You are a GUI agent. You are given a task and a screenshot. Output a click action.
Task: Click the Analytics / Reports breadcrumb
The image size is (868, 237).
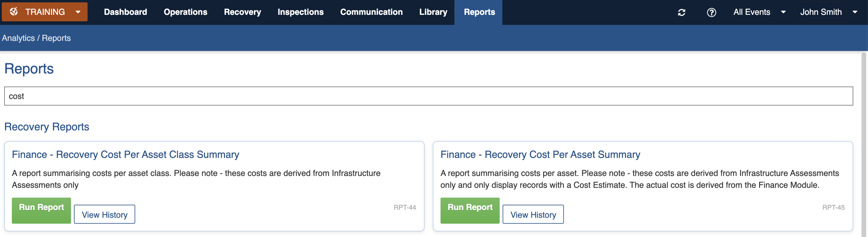pyautogui.click(x=36, y=38)
